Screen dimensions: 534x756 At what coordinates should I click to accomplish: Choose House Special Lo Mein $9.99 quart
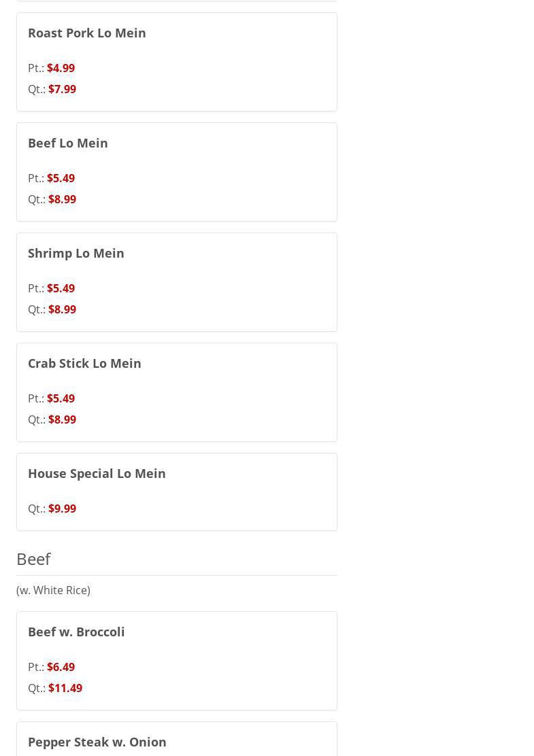tap(62, 509)
